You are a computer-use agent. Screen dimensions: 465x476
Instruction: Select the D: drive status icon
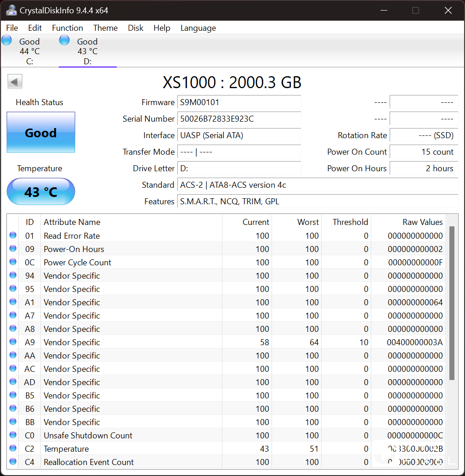(64, 40)
